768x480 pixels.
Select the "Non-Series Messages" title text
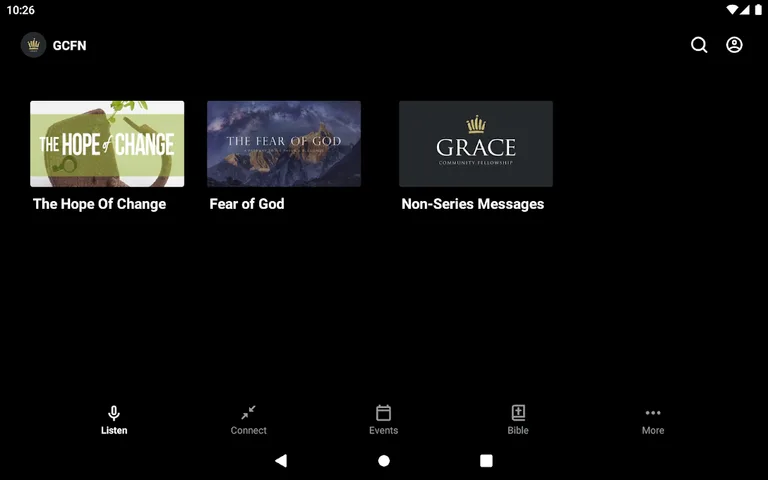[x=473, y=204]
